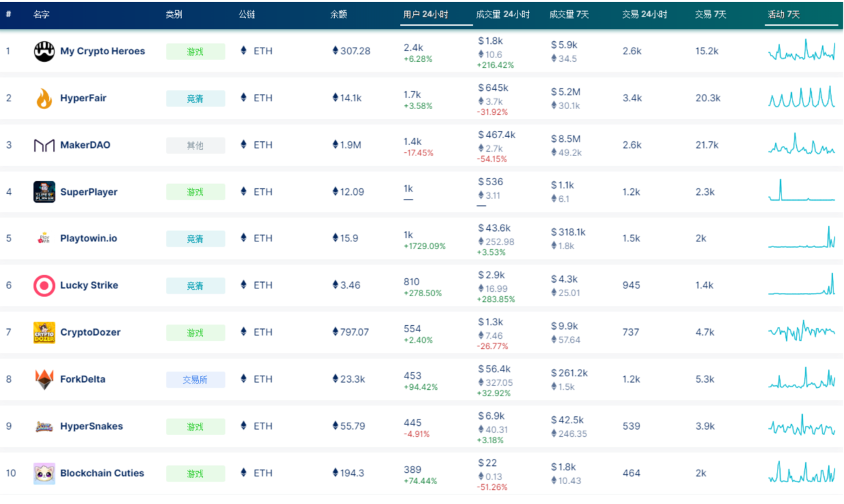Click the HyperFair 7-day activity sparkline
The width and height of the screenshot is (844, 504).
click(801, 97)
